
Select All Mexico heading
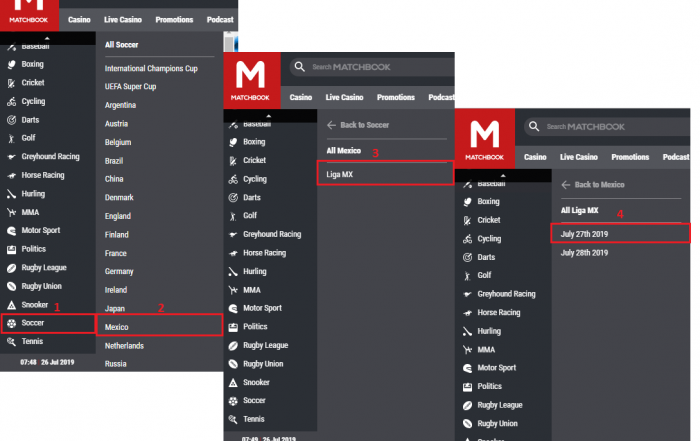(343, 151)
